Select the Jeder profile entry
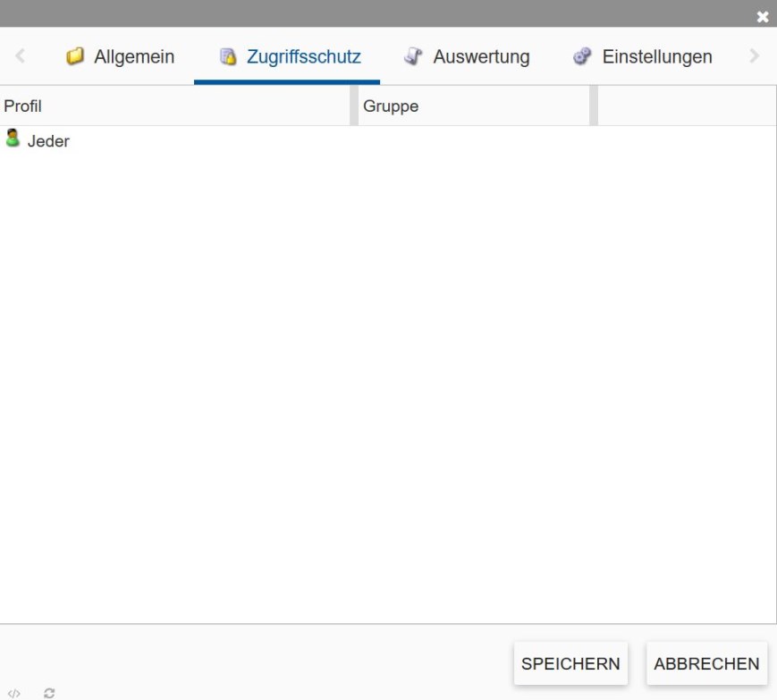The width and height of the screenshot is (777, 700). tap(49, 140)
